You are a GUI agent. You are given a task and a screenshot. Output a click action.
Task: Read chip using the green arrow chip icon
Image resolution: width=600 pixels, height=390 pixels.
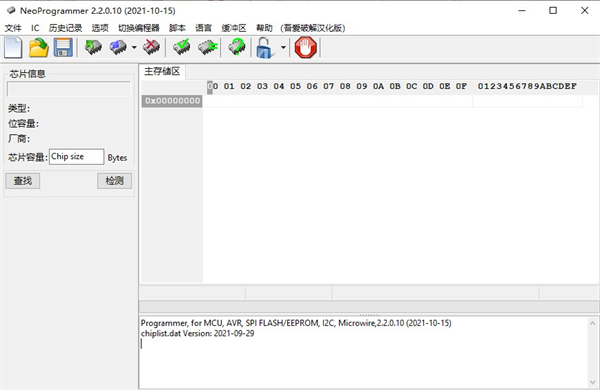click(x=93, y=47)
